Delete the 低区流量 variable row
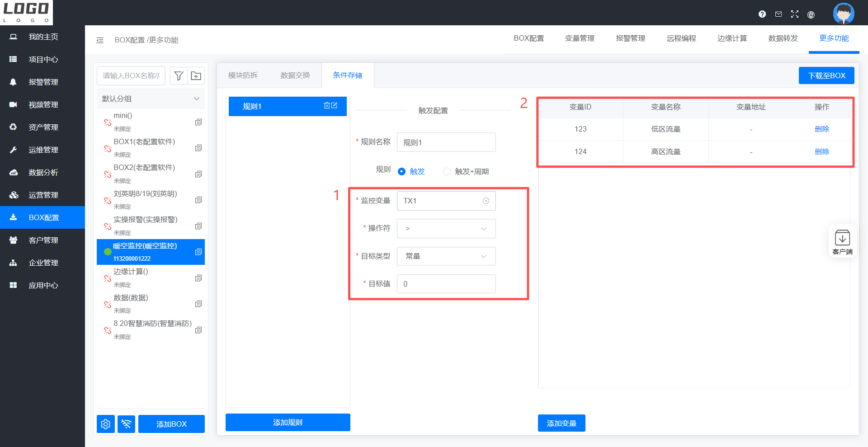The image size is (868, 447). 821,129
